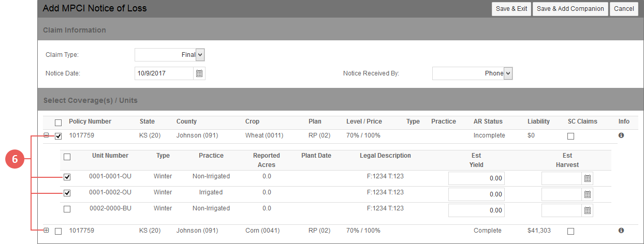Click the $41,303 liability value

click(539, 230)
